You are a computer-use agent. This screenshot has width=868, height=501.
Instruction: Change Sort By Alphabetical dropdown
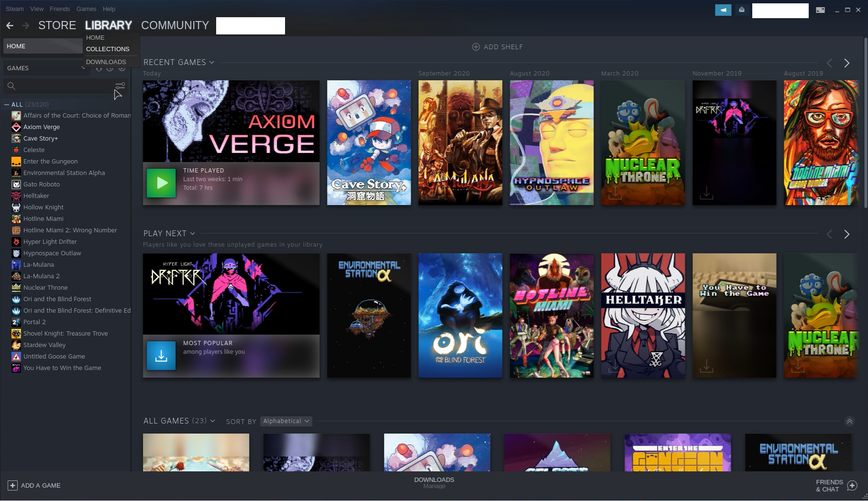coord(286,421)
